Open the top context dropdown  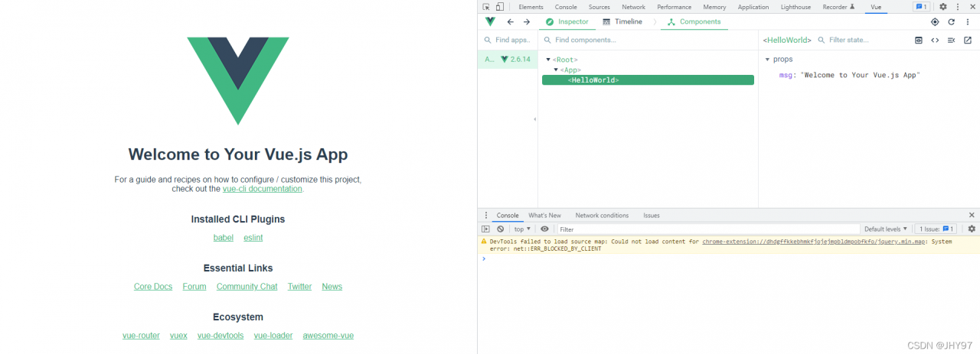pos(523,229)
